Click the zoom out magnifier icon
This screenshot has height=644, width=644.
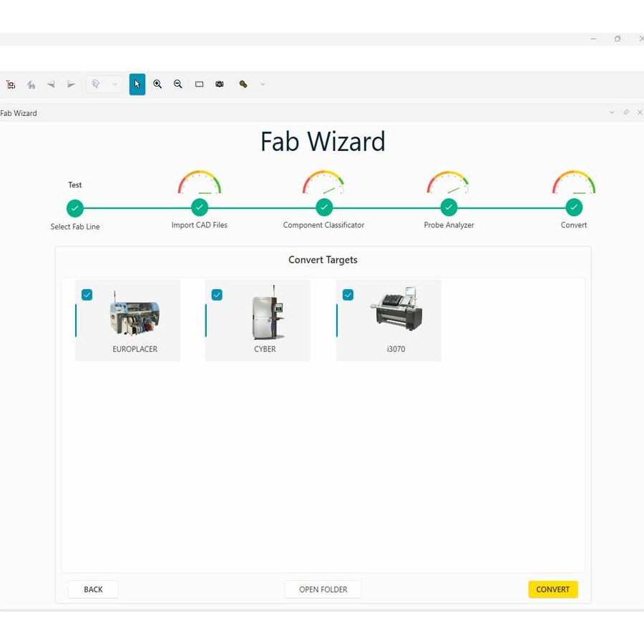[x=178, y=84]
